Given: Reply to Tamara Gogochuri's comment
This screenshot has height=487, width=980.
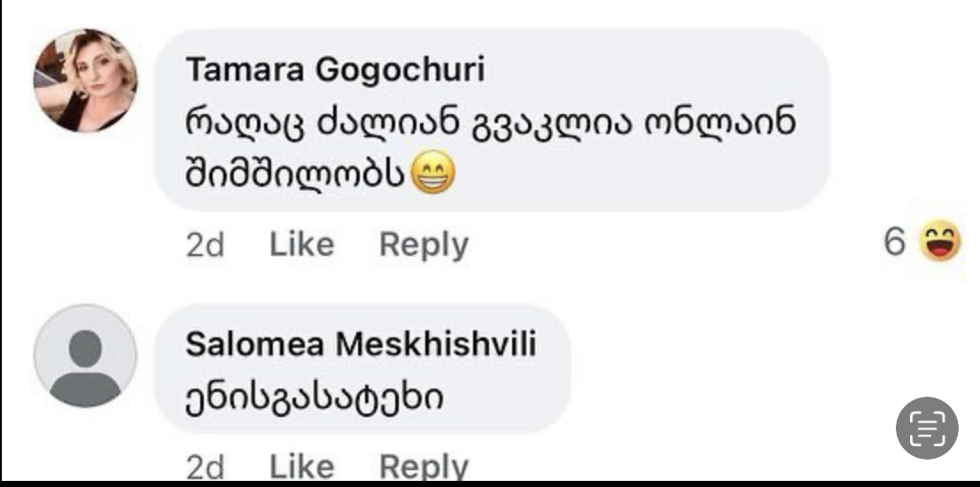Looking at the screenshot, I should (423, 244).
